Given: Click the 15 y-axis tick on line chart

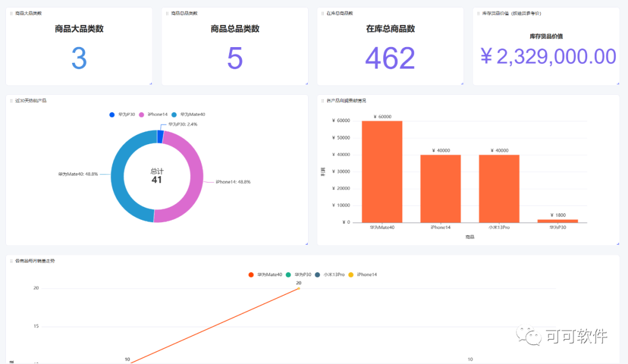Looking at the screenshot, I should (x=36, y=326).
